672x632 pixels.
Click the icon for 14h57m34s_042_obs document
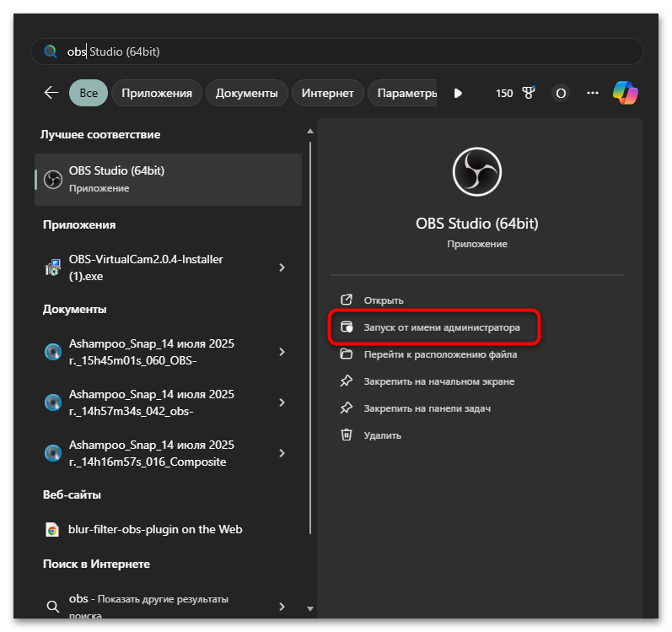[53, 402]
